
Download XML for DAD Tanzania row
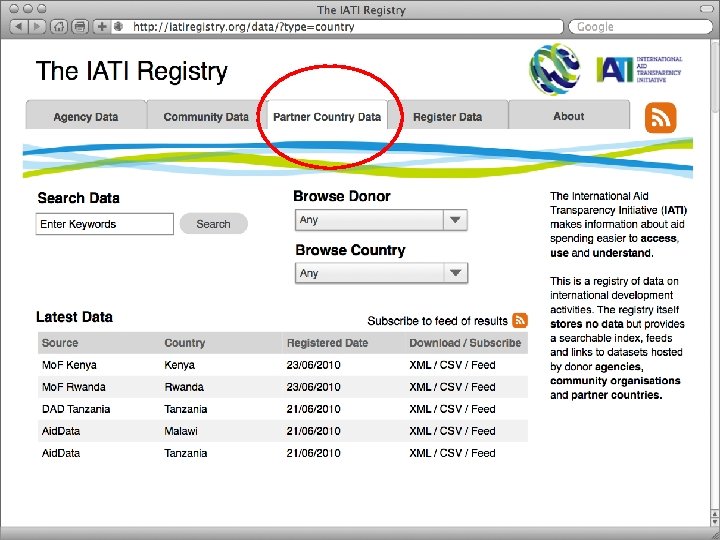(420, 409)
